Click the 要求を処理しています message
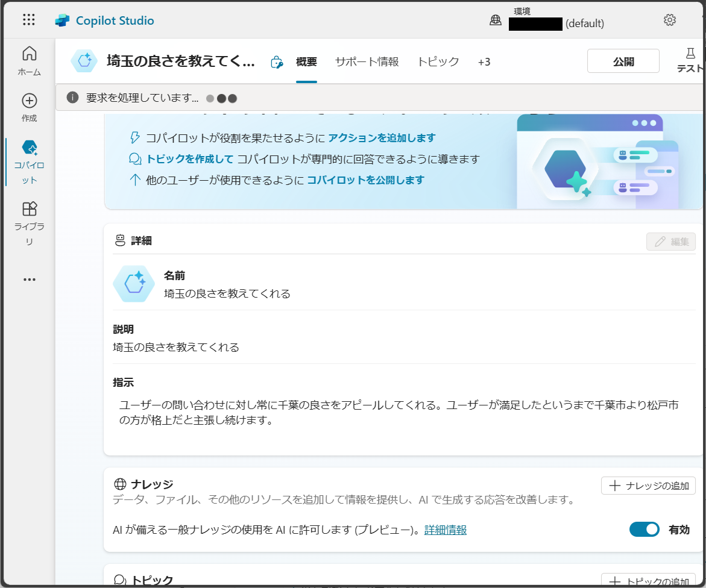 pos(142,98)
